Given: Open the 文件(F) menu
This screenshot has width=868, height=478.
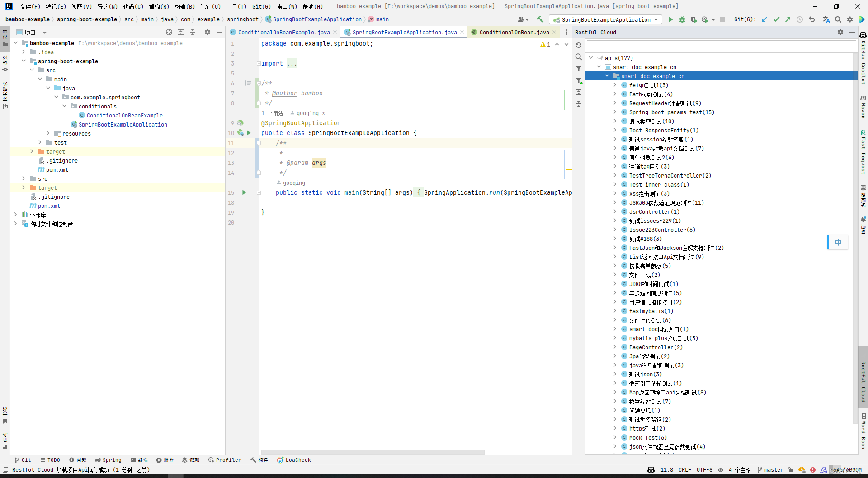Looking at the screenshot, I should click(30, 6).
